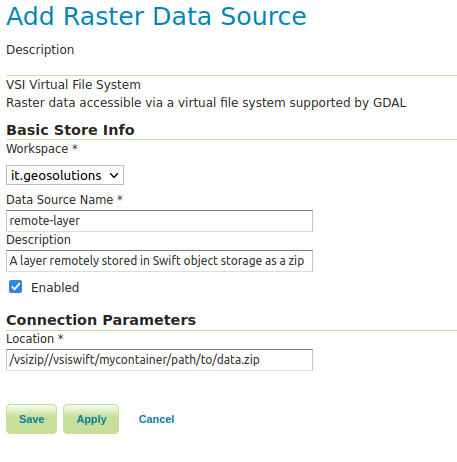
Task: Click the VSI Virtual File System text
Action: pos(73,85)
